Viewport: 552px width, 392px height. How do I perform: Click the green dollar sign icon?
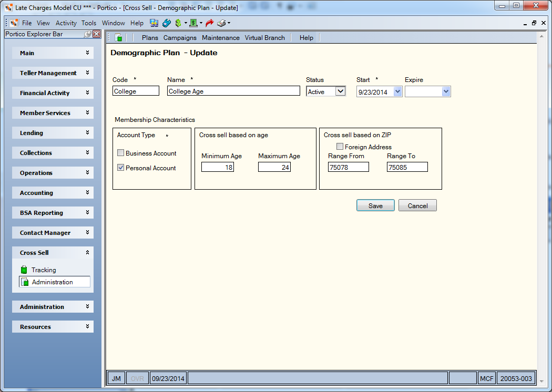coord(178,23)
